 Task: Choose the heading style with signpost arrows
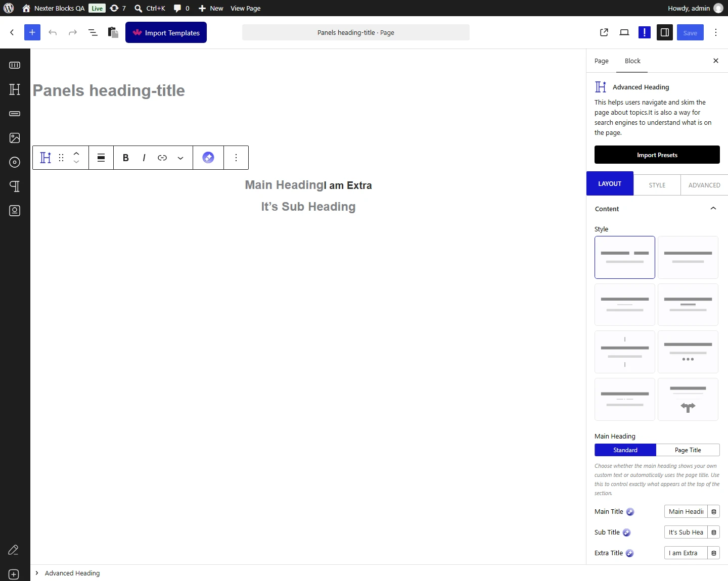[688, 399]
